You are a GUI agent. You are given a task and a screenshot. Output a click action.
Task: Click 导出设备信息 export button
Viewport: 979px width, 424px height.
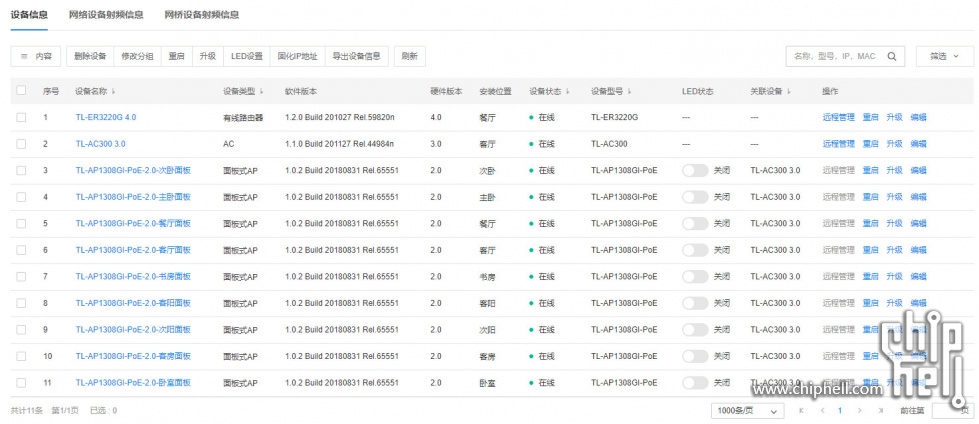click(x=357, y=56)
